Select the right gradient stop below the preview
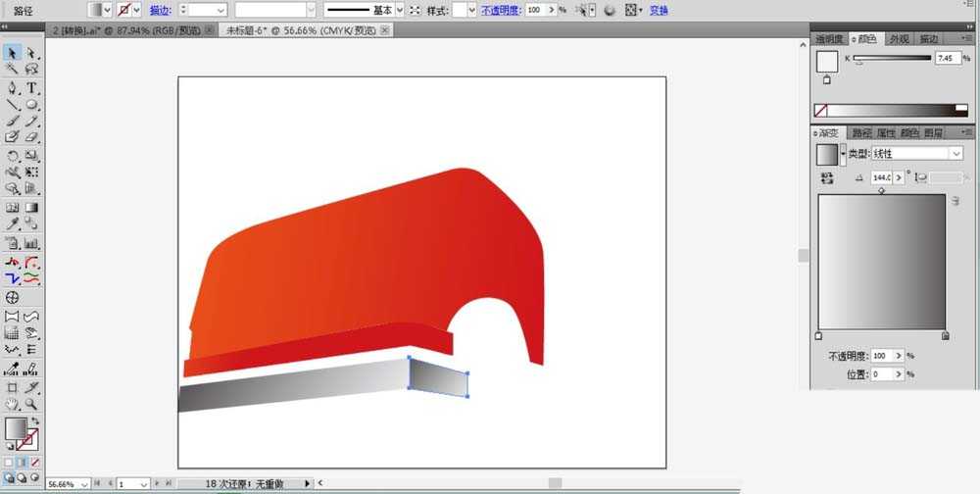 click(x=945, y=336)
